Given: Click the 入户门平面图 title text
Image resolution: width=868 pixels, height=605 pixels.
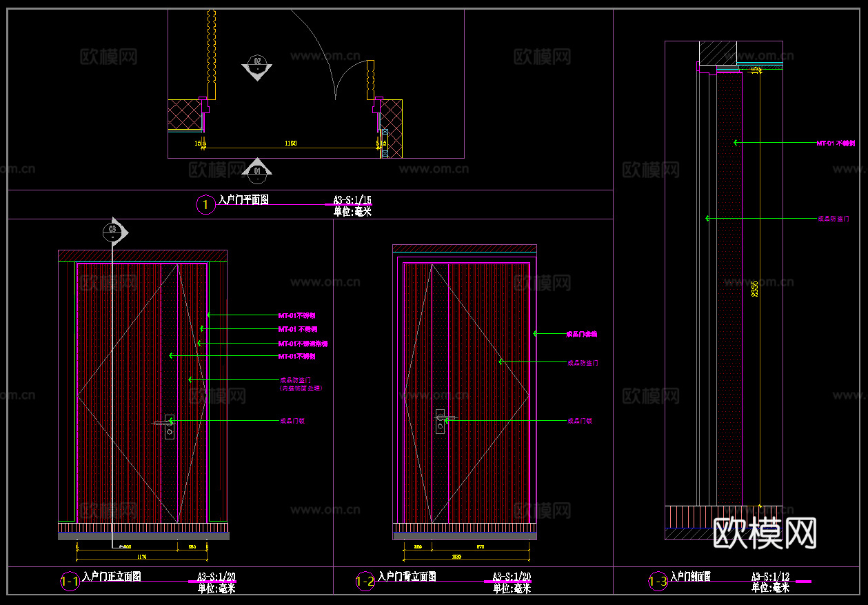Looking at the screenshot, I should [x=243, y=199].
